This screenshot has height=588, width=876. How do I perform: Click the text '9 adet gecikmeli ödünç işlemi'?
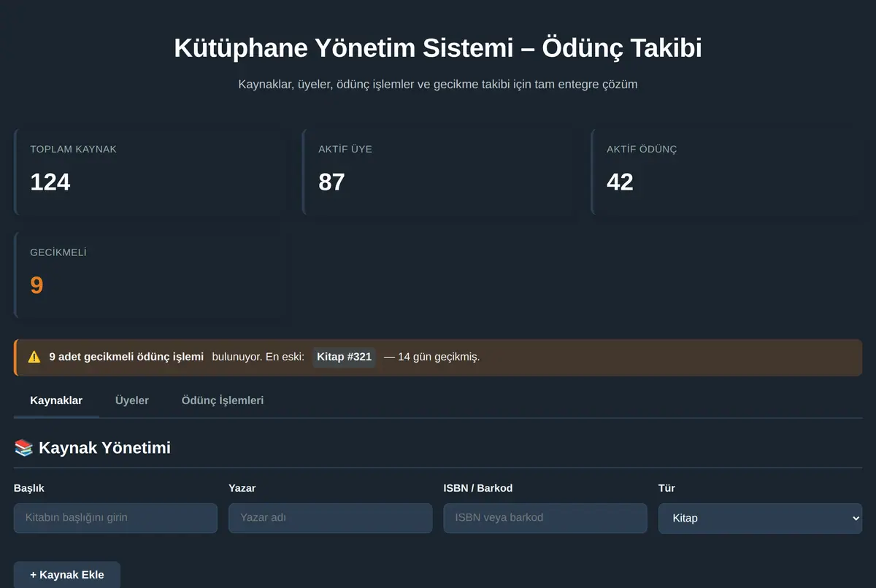click(x=126, y=357)
